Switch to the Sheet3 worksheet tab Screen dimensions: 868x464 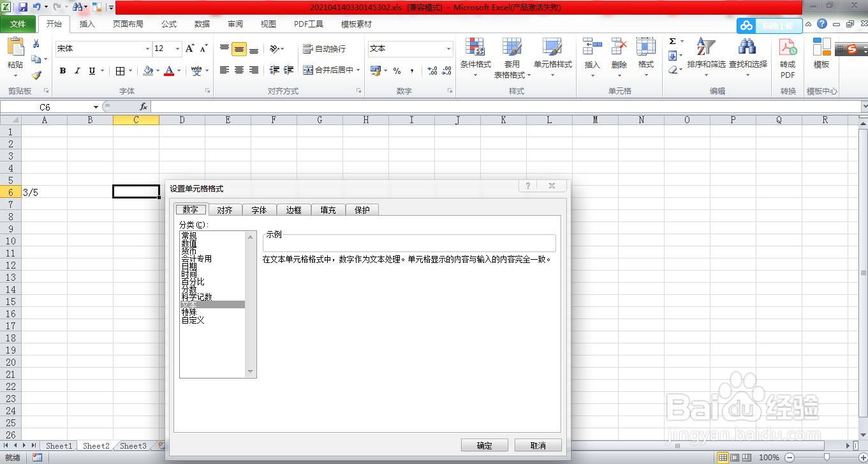(x=133, y=446)
